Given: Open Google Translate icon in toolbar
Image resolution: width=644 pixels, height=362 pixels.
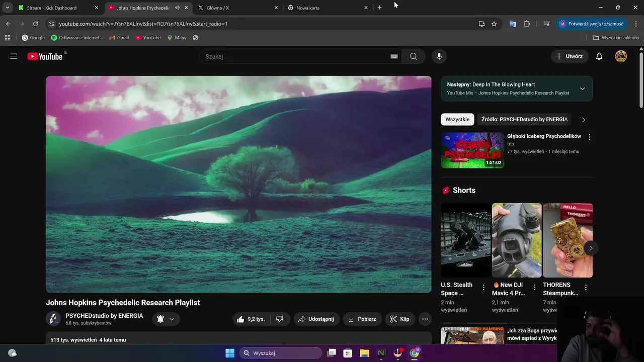Looking at the screenshot, I should (513, 24).
